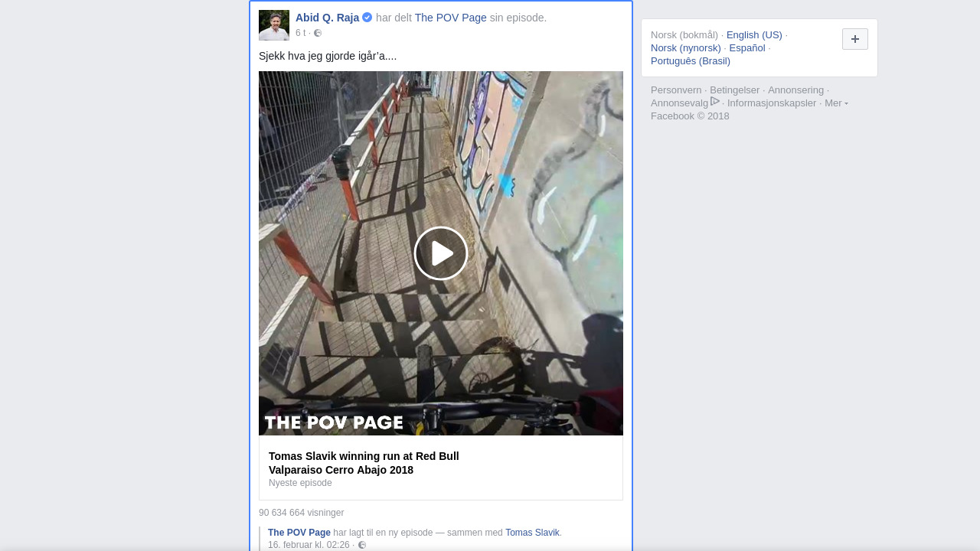
Task: Switch language to English (US)
Action: [x=754, y=34]
